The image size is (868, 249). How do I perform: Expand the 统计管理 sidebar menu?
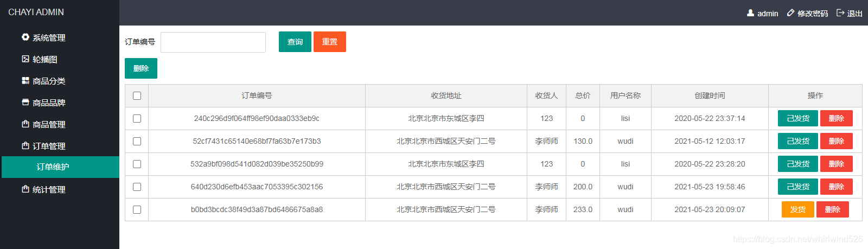pyautogui.click(x=60, y=189)
